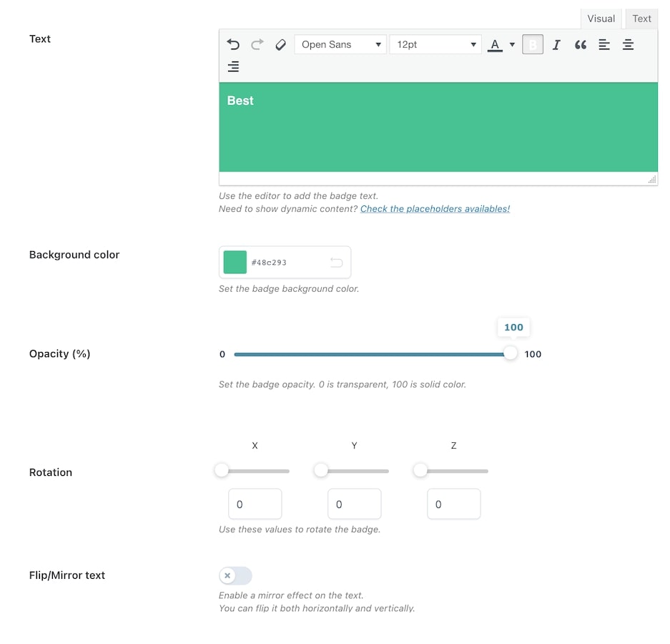Open the Open Sans font family dropdown

point(340,44)
